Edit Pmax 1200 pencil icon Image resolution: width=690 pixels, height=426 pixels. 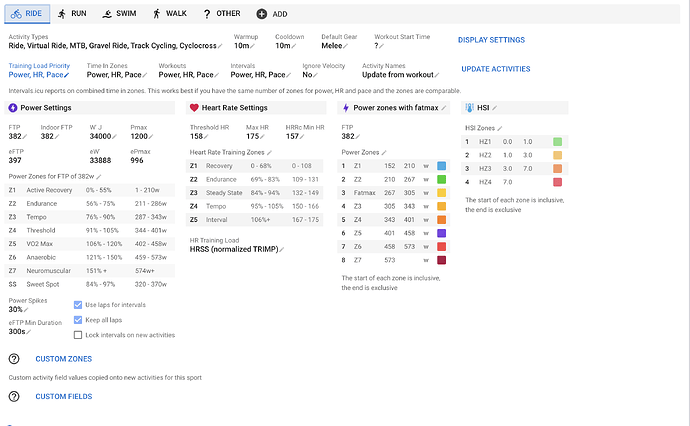151,137
